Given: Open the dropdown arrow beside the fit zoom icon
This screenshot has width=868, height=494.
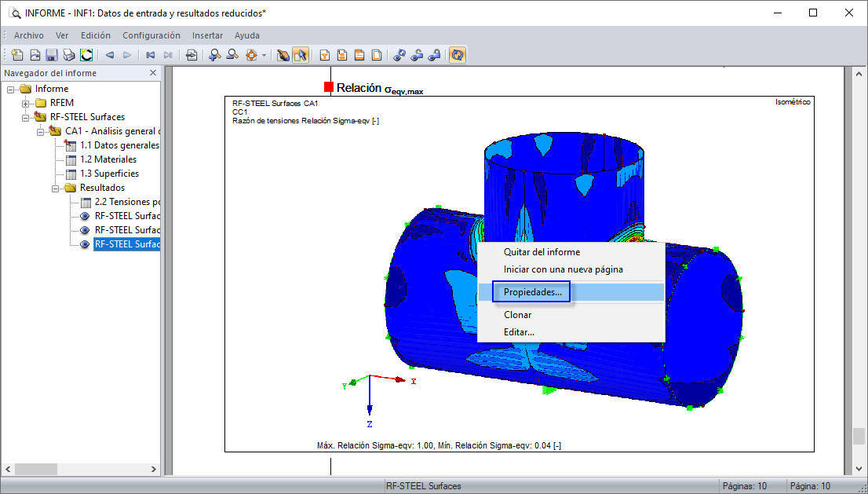Looking at the screenshot, I should point(264,55).
